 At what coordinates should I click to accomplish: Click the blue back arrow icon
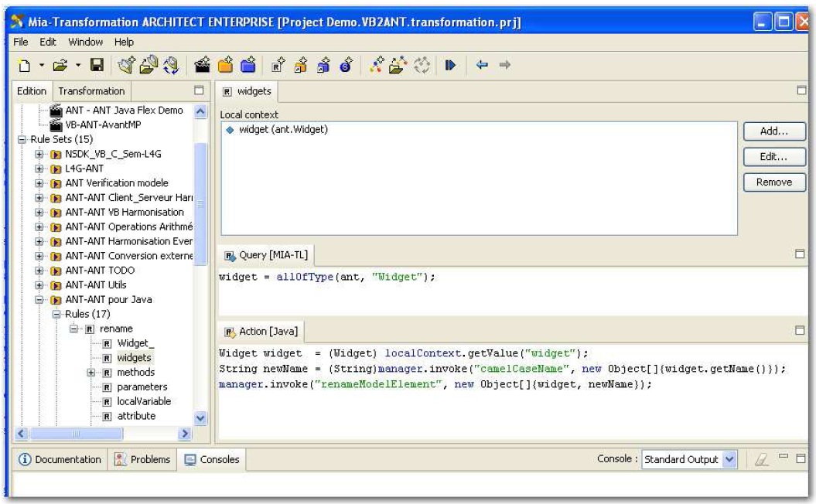(x=481, y=65)
